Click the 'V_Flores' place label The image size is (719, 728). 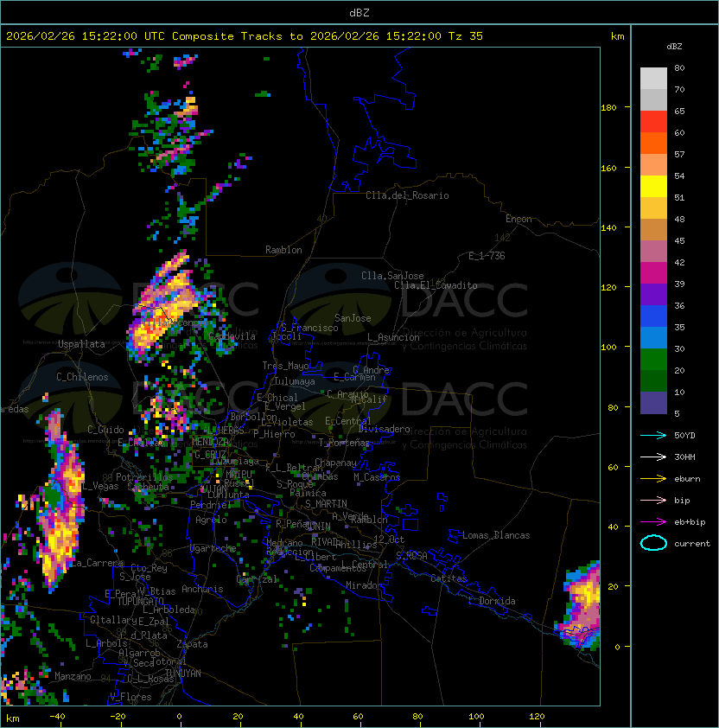[130, 697]
